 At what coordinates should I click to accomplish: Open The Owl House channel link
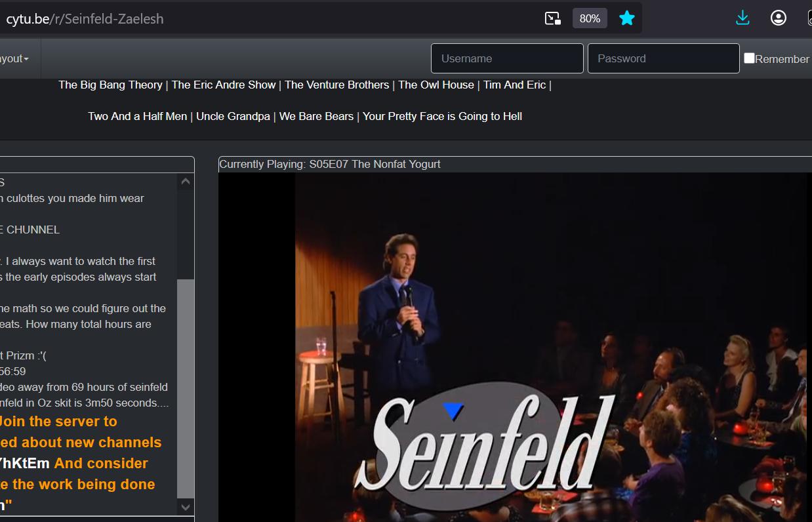click(436, 85)
